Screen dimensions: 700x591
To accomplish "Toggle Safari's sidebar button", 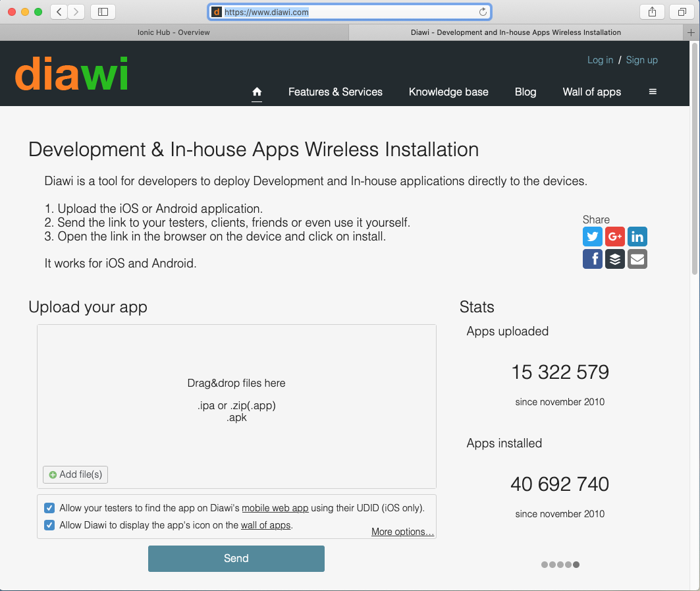I will (x=103, y=12).
